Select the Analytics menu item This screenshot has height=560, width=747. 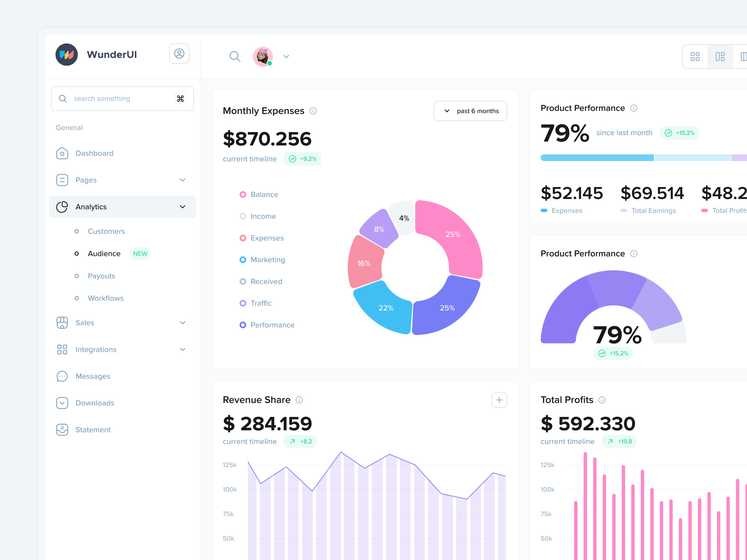122,207
